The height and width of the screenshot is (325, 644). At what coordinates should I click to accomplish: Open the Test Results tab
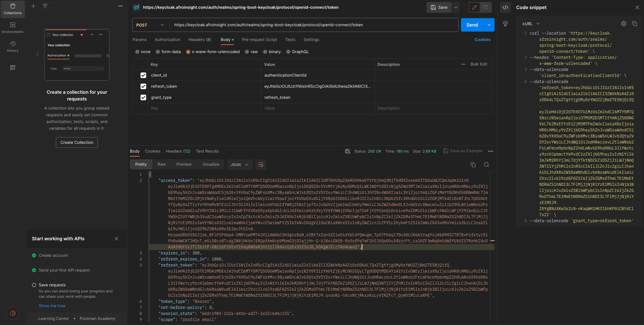point(208,151)
